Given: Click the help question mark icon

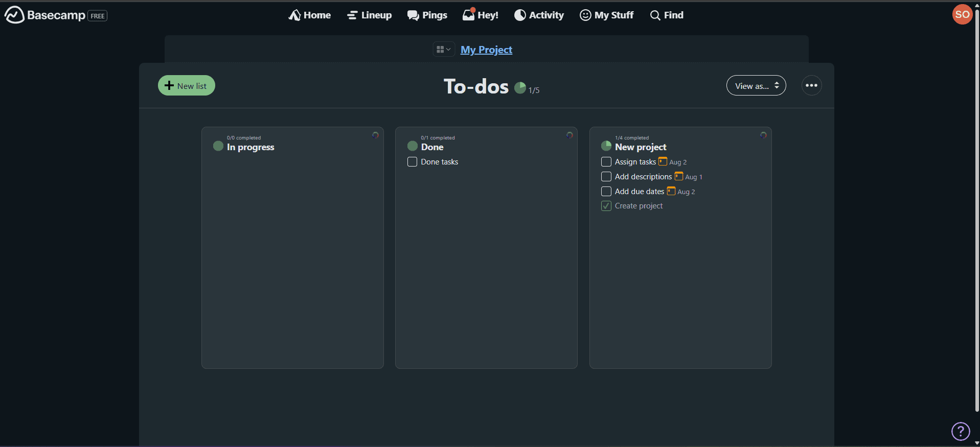Looking at the screenshot, I should tap(960, 431).
